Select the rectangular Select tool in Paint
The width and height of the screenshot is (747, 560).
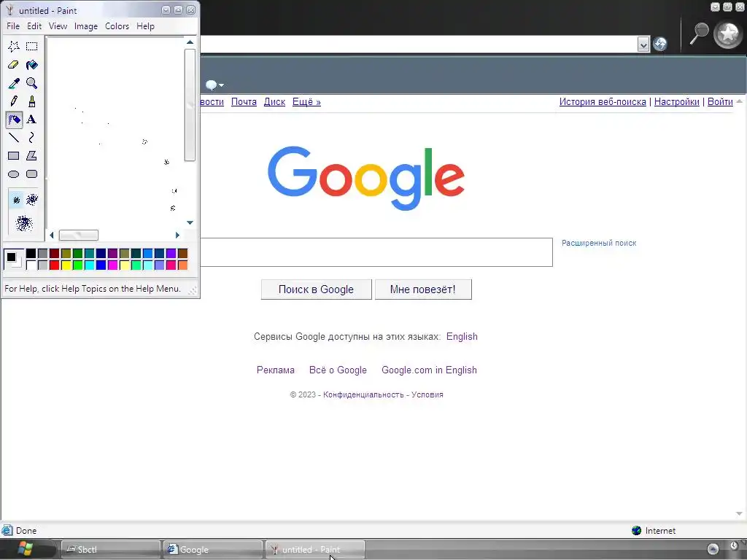point(32,46)
